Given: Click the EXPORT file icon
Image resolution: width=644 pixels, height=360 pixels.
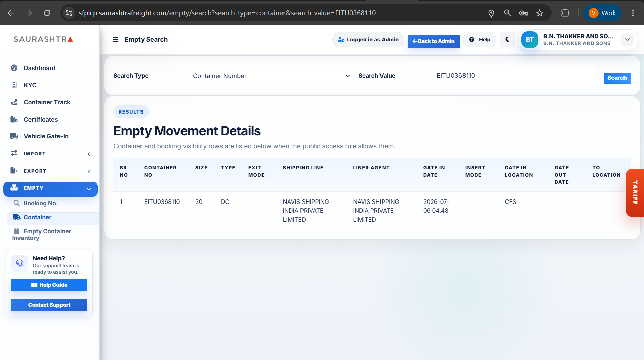Looking at the screenshot, I should coord(14,170).
